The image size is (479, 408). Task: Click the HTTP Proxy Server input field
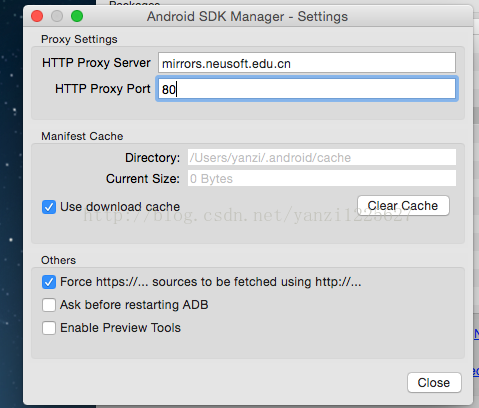(x=307, y=63)
